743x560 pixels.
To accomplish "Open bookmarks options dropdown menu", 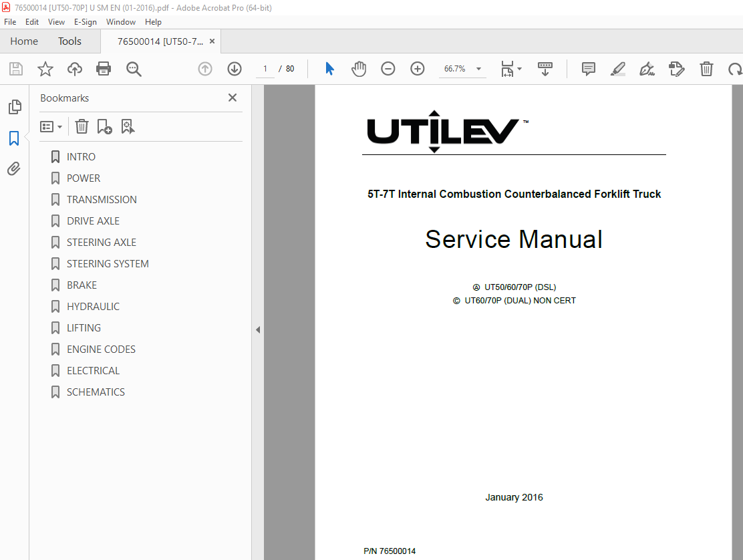I will click(x=51, y=126).
